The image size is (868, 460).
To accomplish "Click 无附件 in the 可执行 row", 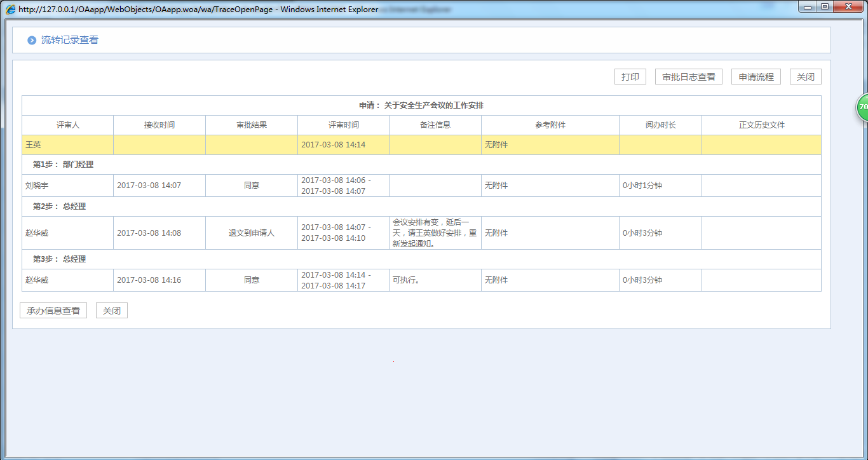I will 496,280.
